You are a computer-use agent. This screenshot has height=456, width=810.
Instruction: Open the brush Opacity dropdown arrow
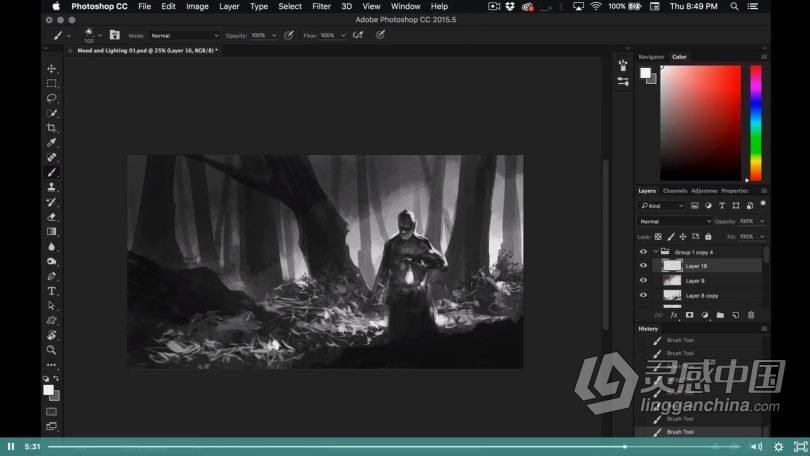point(274,36)
